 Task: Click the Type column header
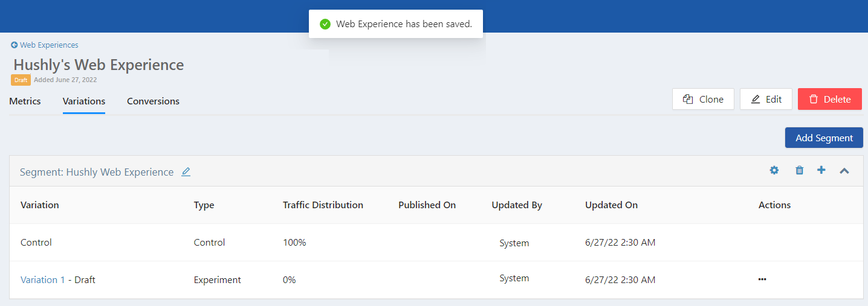click(204, 205)
